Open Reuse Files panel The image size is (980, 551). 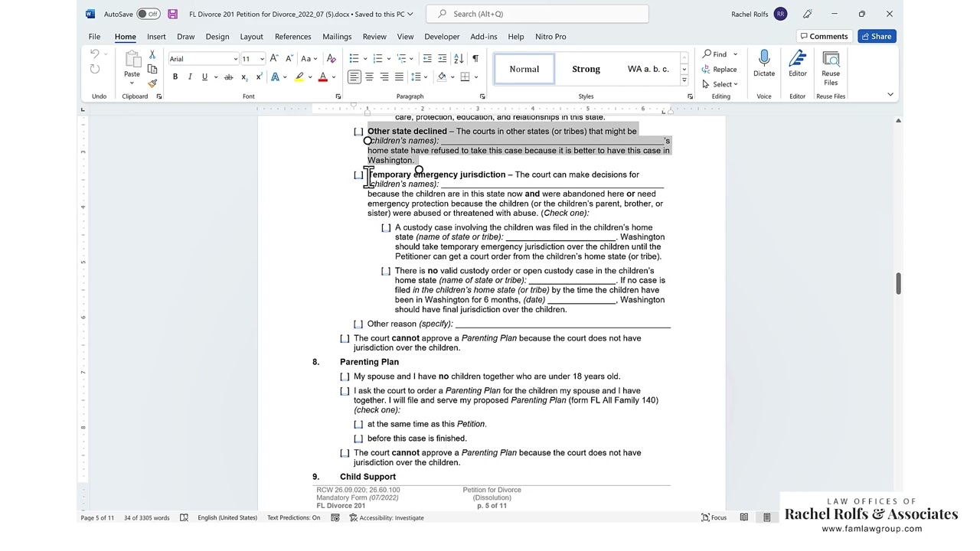click(831, 68)
